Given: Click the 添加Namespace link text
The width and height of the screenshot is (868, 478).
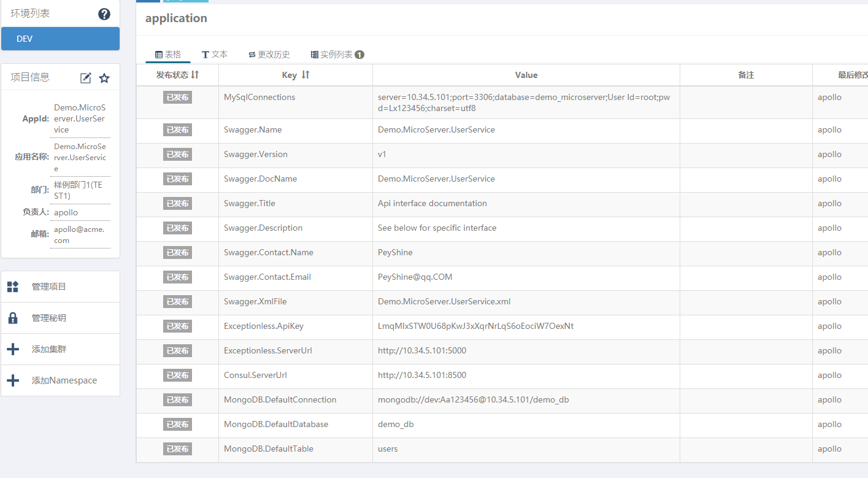Looking at the screenshot, I should 64,380.
